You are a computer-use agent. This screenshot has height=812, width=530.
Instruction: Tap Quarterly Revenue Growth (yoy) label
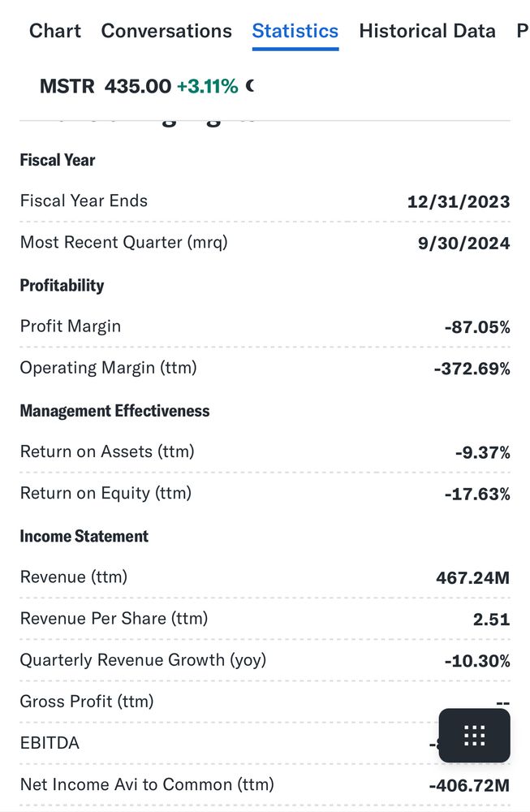143,660
